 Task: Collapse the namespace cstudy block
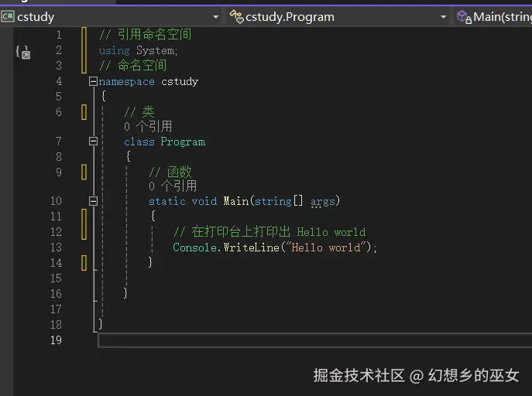click(93, 81)
